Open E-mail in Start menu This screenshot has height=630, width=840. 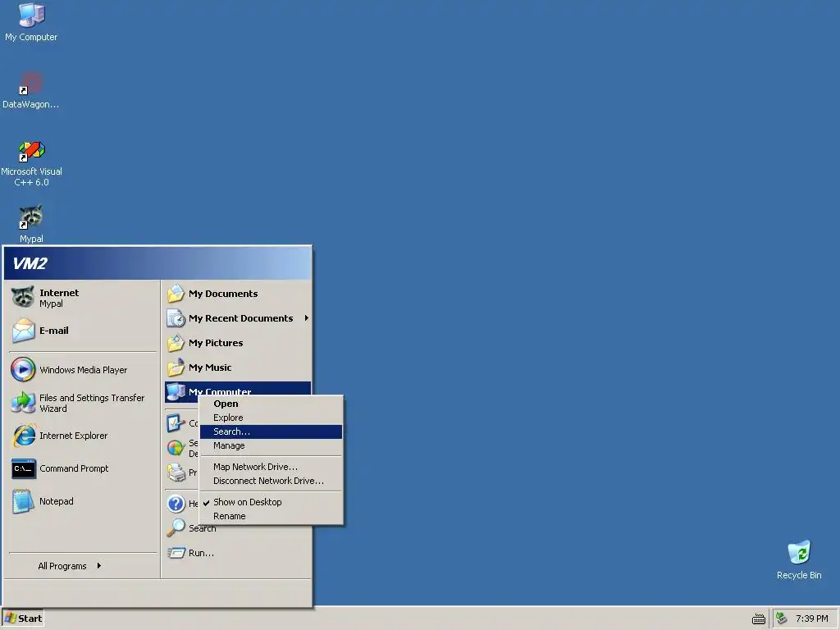point(82,331)
